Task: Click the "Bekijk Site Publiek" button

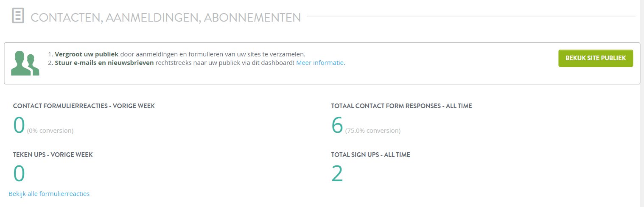Action: coord(596,58)
